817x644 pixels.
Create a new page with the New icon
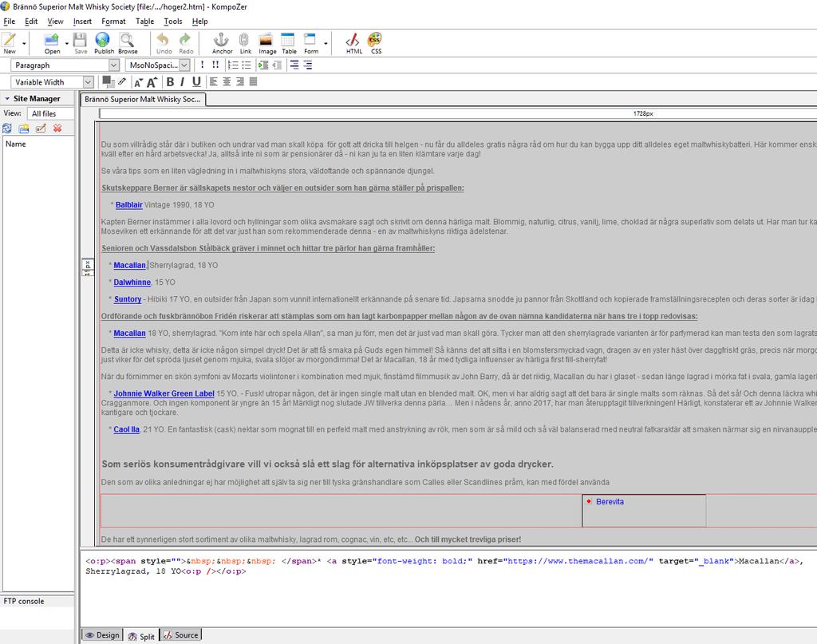[10, 43]
